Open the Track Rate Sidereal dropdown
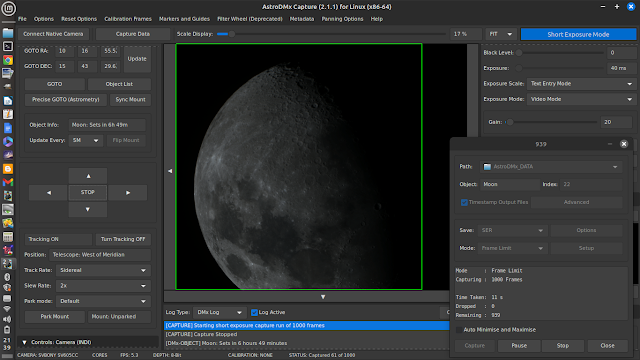The image size is (640, 360). point(103,270)
